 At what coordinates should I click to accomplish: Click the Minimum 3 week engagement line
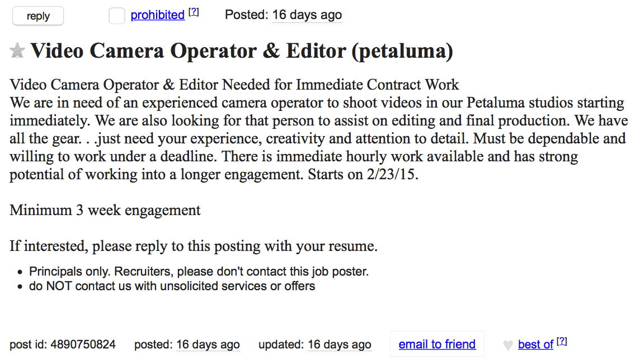tap(105, 211)
